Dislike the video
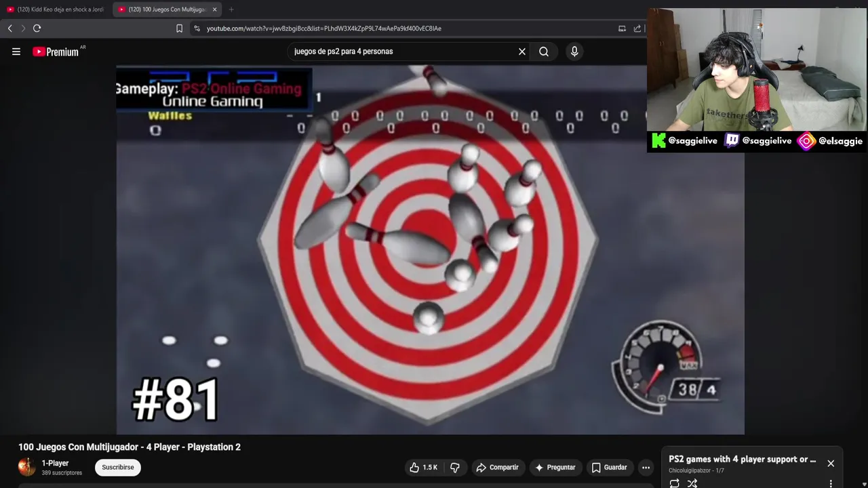The height and width of the screenshot is (488, 868). coord(455,468)
